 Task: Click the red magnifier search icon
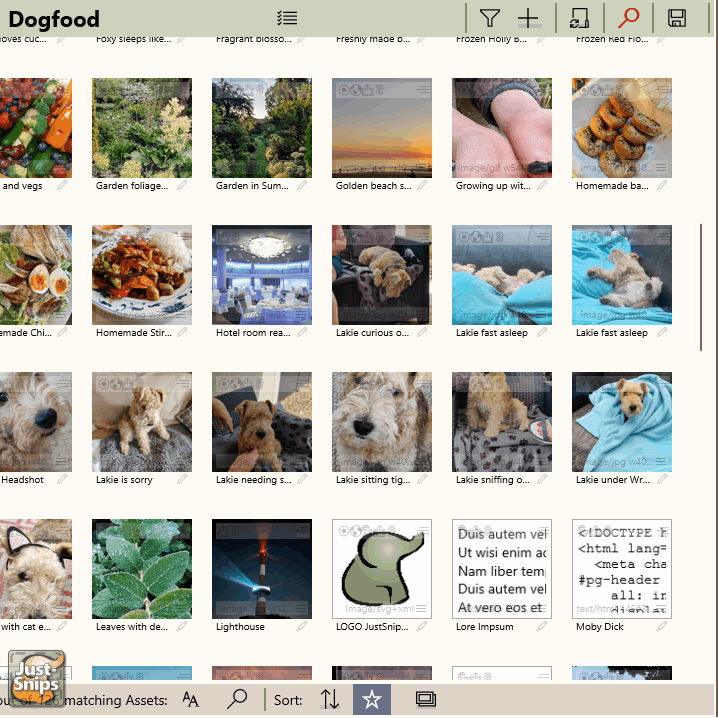coord(629,18)
